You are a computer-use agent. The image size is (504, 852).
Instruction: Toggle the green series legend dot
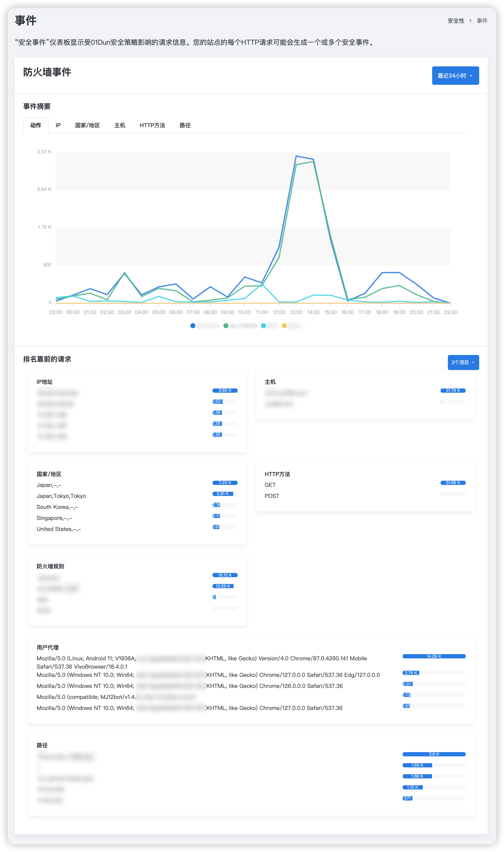(x=226, y=325)
